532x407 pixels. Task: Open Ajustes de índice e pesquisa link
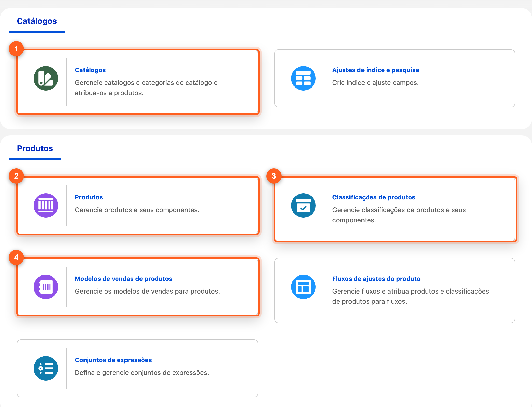(x=375, y=70)
